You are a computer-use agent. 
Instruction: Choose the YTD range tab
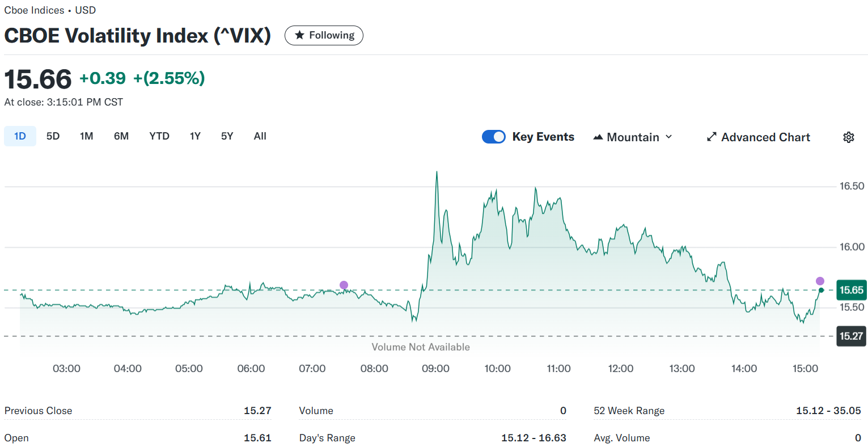pos(159,136)
